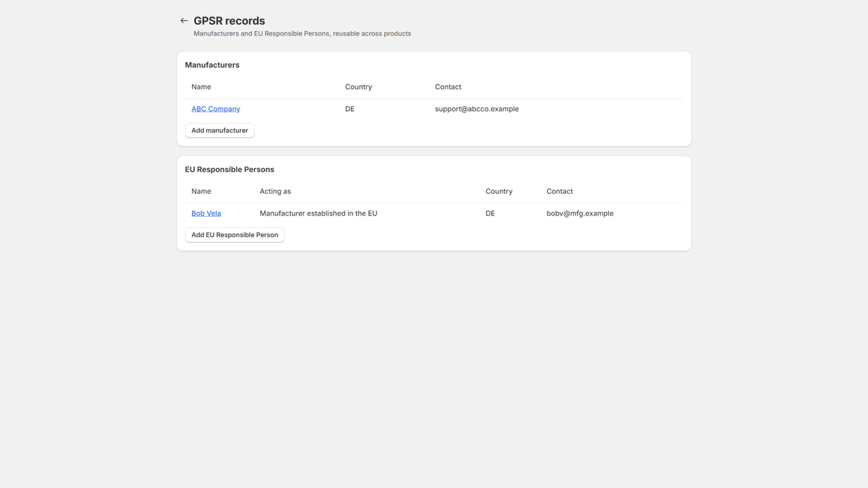Click the Country column header in Manufacturers table
Image resolution: width=868 pixels, height=488 pixels.
[359, 87]
